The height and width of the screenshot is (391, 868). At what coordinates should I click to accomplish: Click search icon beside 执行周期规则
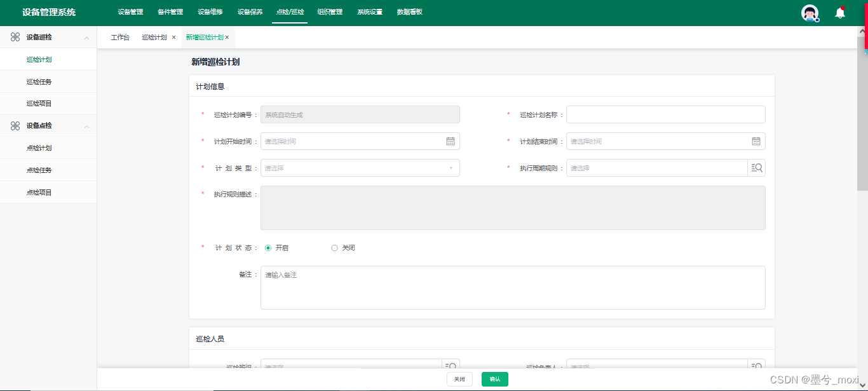tap(756, 168)
